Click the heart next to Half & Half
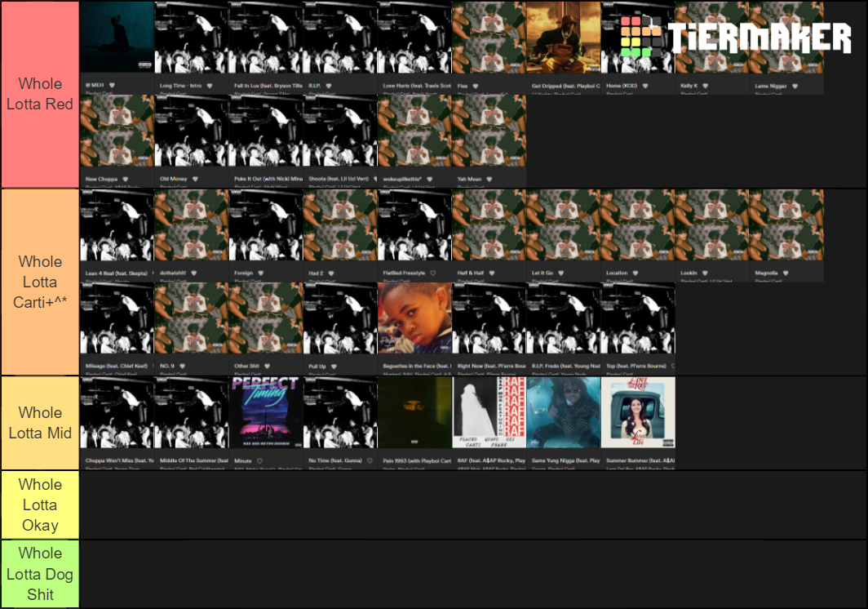Image resolution: width=868 pixels, height=609 pixels. [492, 273]
